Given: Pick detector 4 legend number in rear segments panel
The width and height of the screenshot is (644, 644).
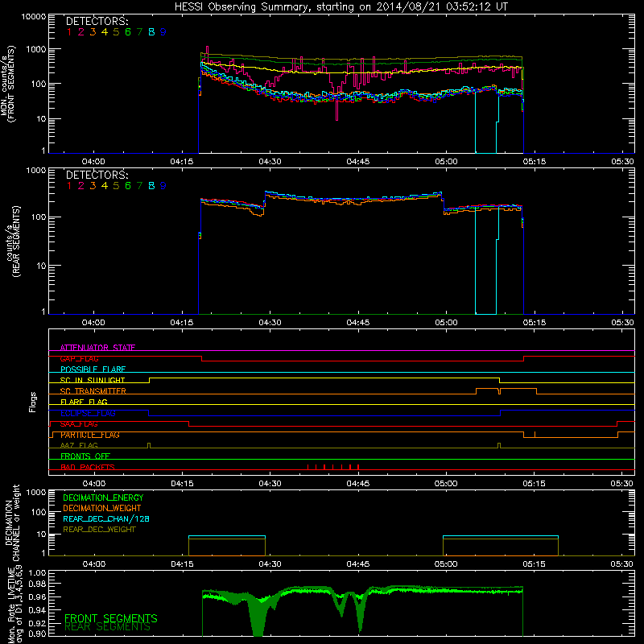Looking at the screenshot, I should (x=105, y=186).
